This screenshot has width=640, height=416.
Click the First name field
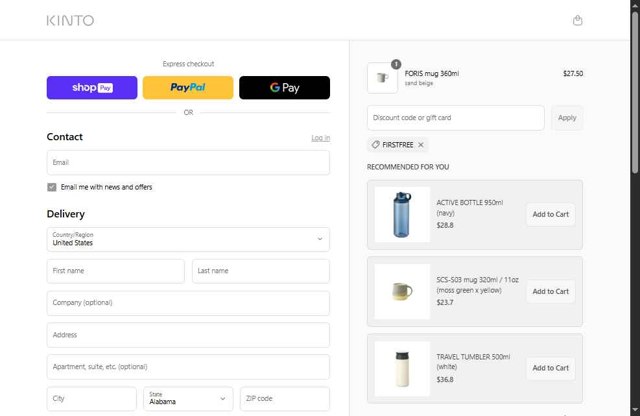(x=116, y=271)
